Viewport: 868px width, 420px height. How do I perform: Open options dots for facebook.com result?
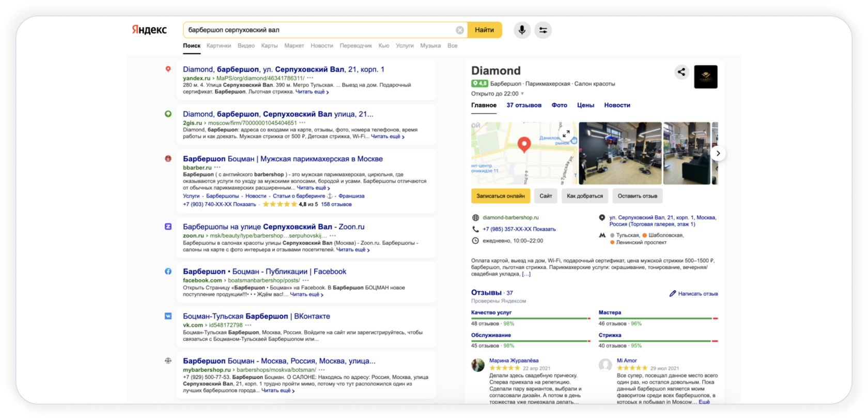[x=306, y=280]
